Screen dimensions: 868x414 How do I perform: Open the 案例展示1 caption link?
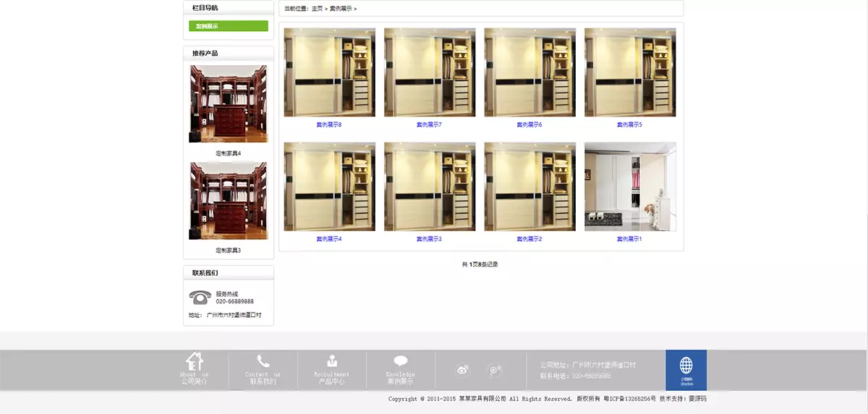pyautogui.click(x=629, y=239)
